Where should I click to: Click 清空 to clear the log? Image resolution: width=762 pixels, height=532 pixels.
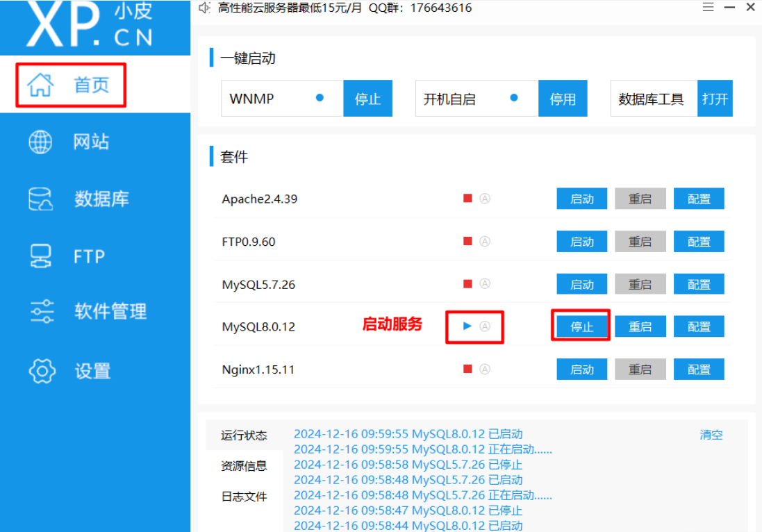pyautogui.click(x=711, y=435)
